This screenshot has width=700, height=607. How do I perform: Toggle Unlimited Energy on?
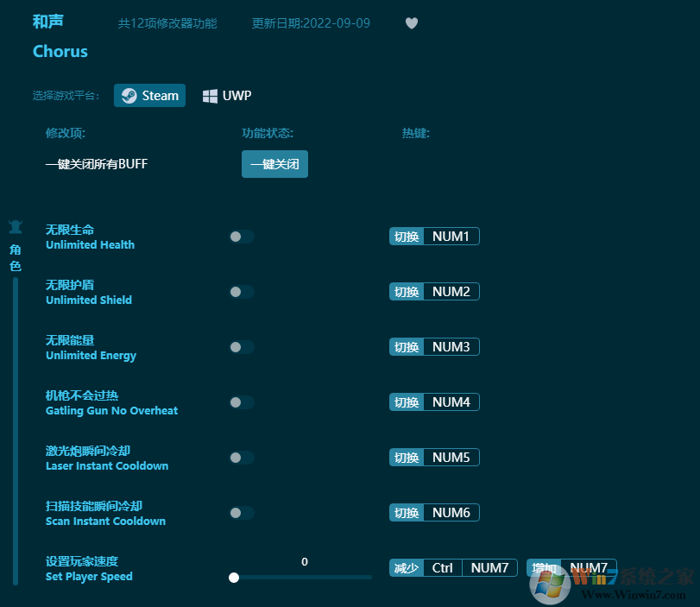(241, 347)
